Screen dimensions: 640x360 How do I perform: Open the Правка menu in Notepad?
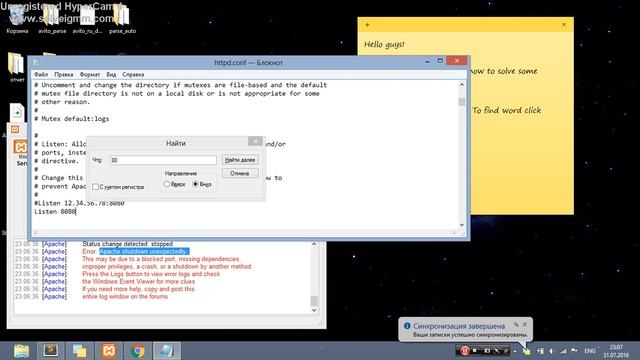64,75
